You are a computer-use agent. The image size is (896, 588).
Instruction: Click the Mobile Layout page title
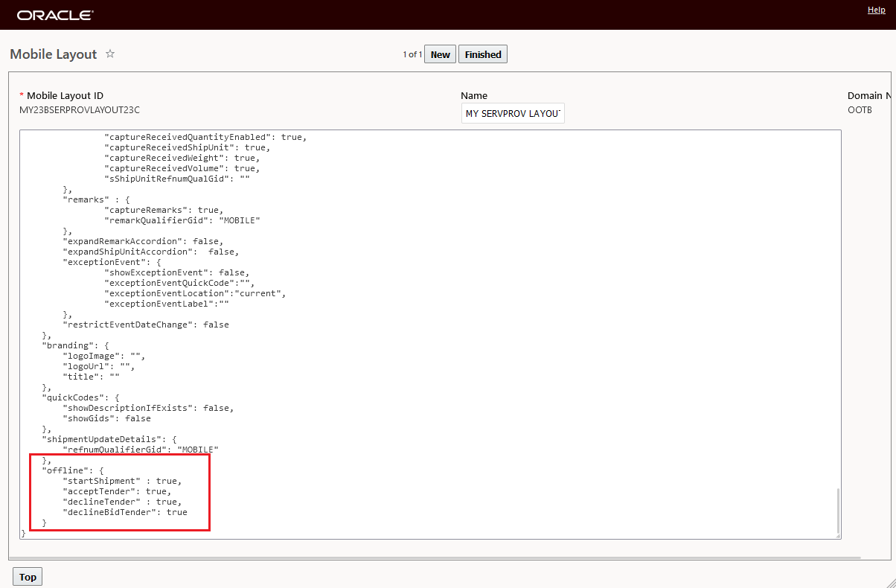tap(54, 54)
